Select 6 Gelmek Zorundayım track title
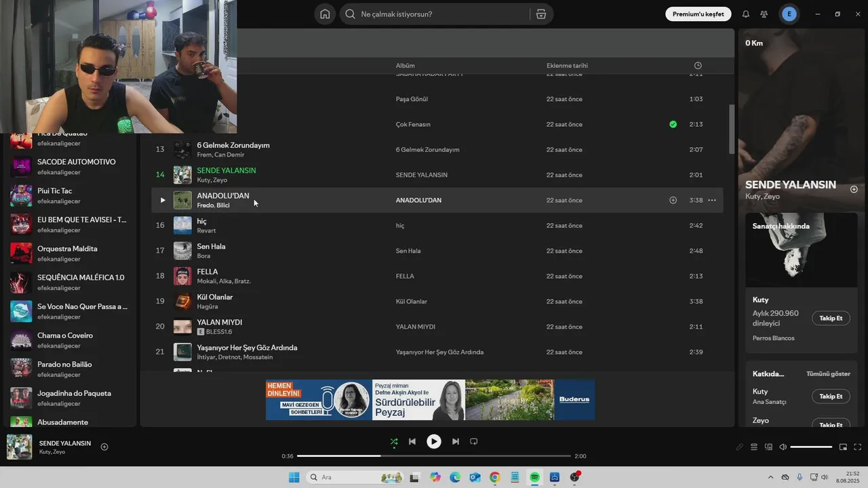The height and width of the screenshot is (488, 868). [233, 145]
